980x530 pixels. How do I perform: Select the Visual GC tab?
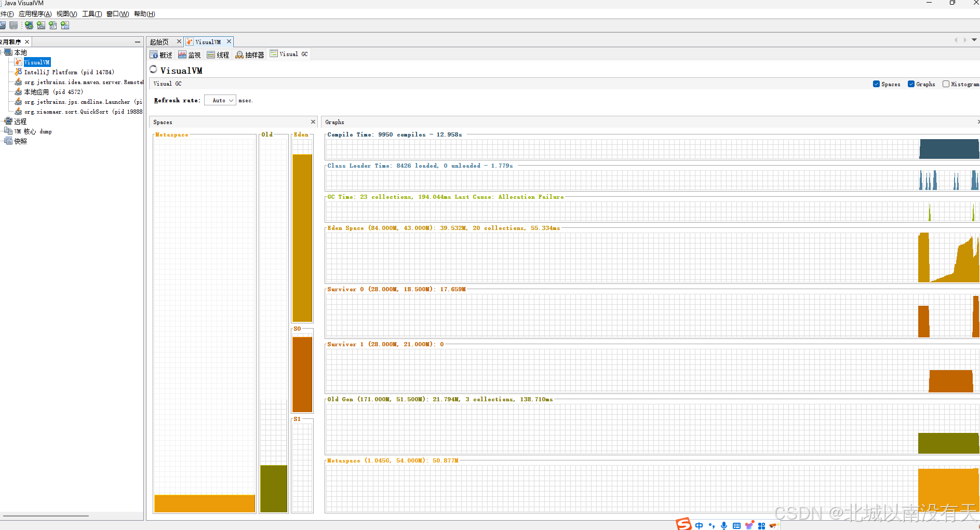pyautogui.click(x=289, y=54)
